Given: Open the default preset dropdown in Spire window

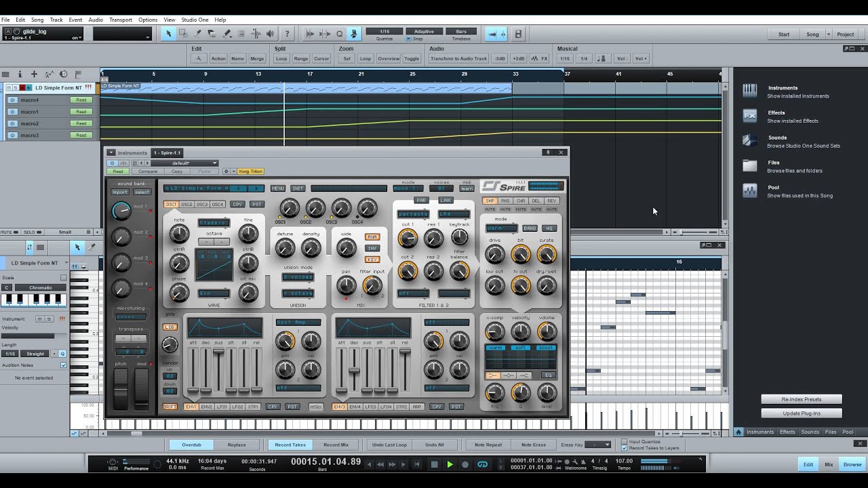Looking at the screenshot, I should tap(184, 163).
